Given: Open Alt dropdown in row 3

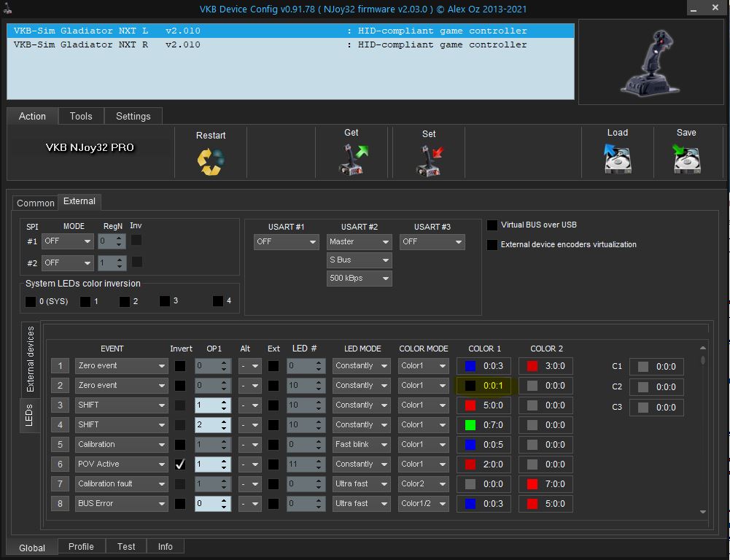Looking at the screenshot, I should 249,405.
